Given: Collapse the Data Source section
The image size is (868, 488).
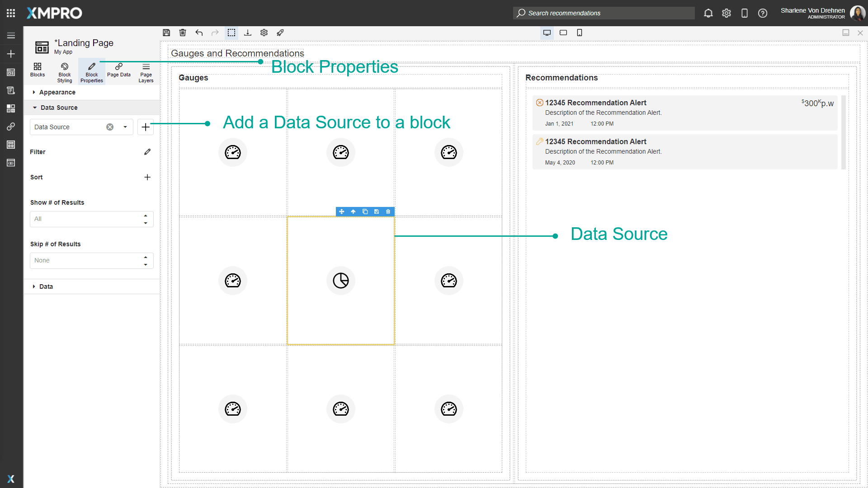Looking at the screenshot, I should coord(59,108).
